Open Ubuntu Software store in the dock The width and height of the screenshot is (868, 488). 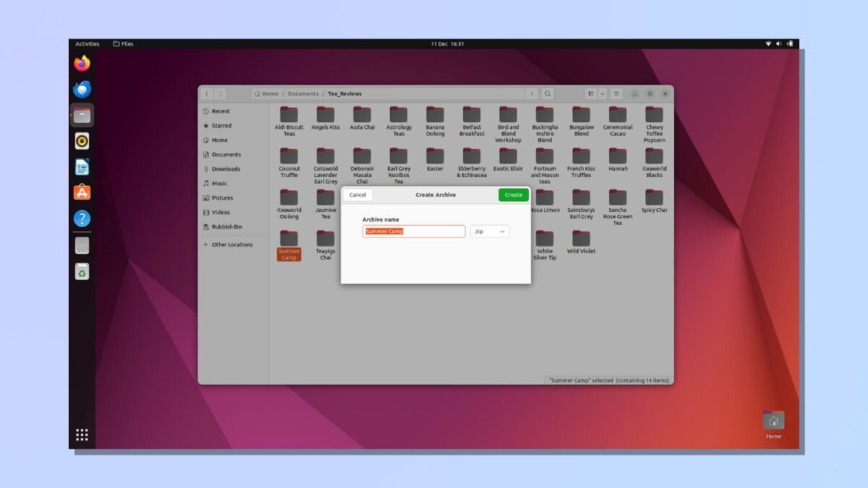pyautogui.click(x=82, y=192)
